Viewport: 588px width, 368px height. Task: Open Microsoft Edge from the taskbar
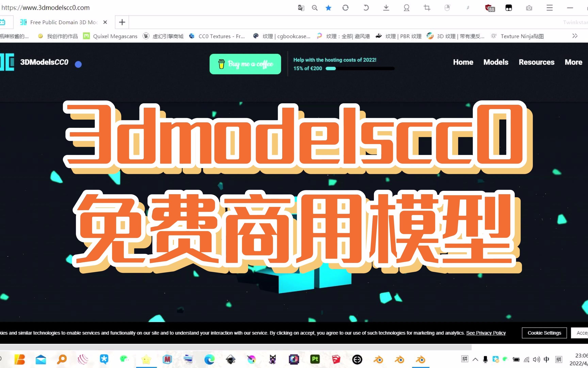pos(209,359)
